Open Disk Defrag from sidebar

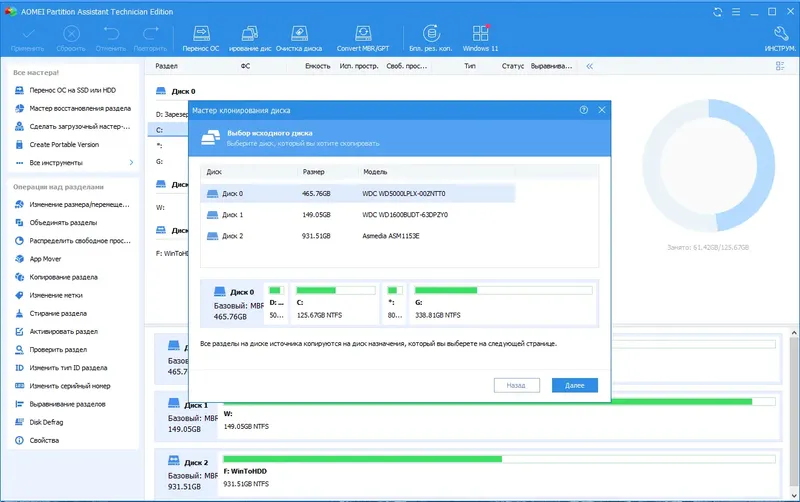tap(46, 422)
